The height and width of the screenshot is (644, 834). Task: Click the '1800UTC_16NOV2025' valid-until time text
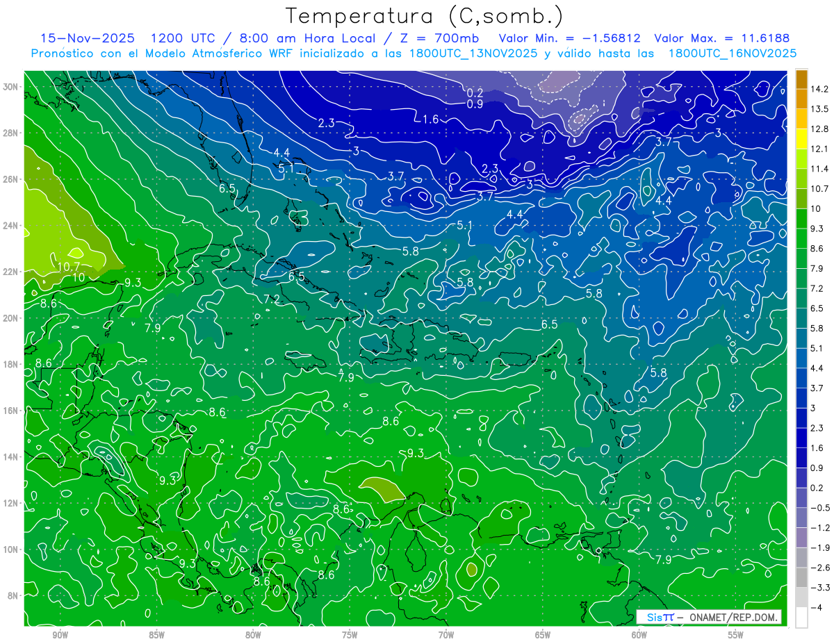click(732, 53)
